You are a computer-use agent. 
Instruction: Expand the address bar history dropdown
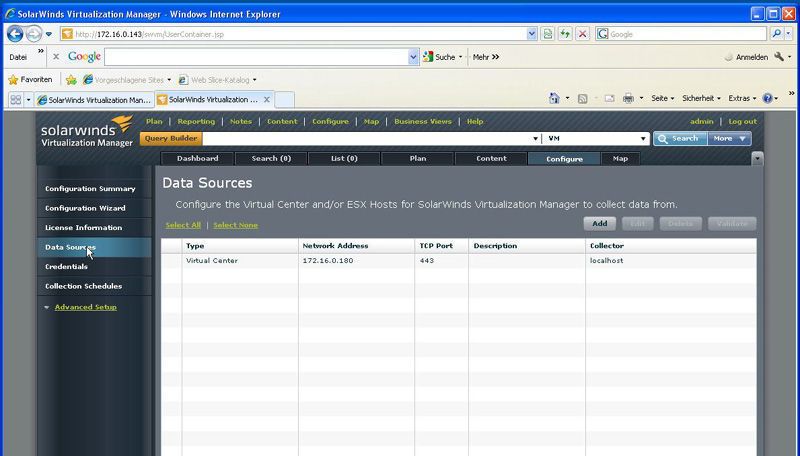point(532,34)
